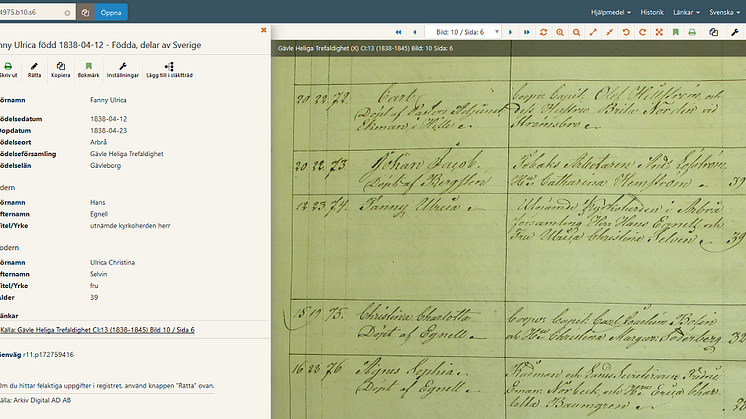Screen dimensions: 746x419
Task: Open source link Gävle Heliga Trefaldighet CI:13
Action: (98, 330)
